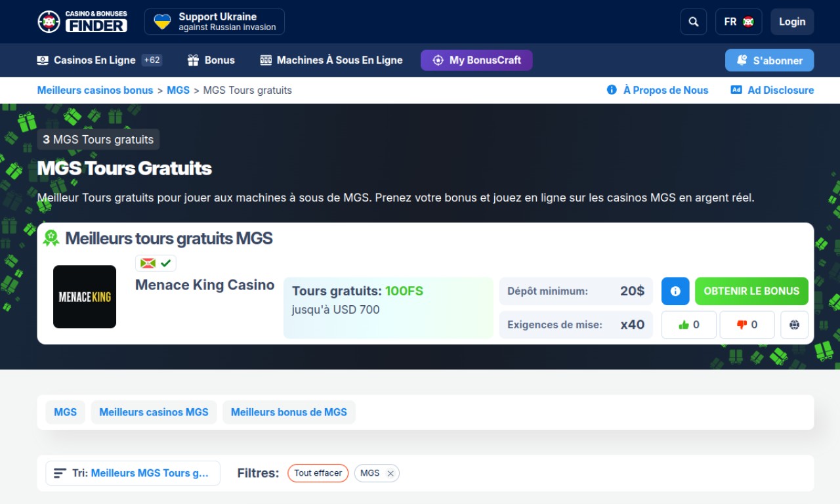Open the search magnifier icon
The image size is (840, 504).
[x=694, y=22]
